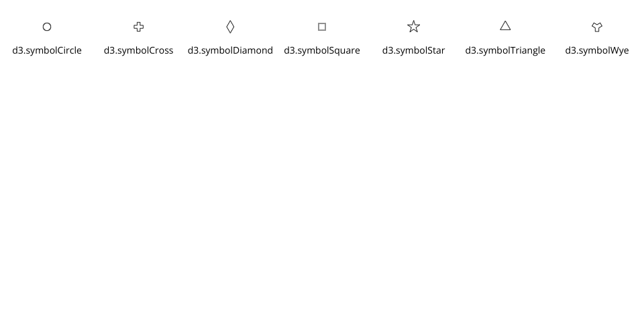Choose the three-sided outline above d3.symbolTriangle
644x335 pixels.
click(505, 26)
